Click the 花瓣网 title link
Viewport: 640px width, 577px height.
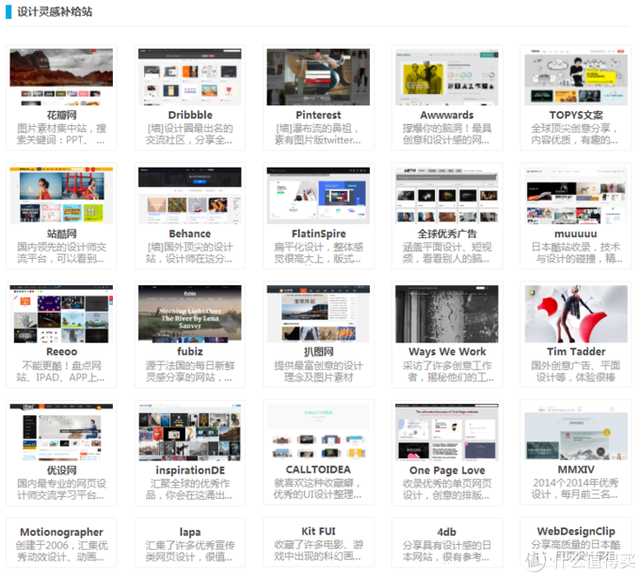pos(62,115)
